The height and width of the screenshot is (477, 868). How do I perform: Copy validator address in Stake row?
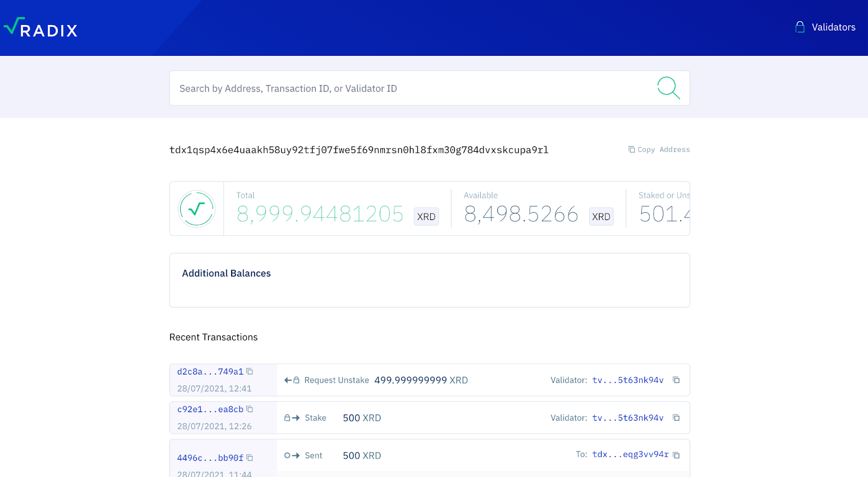tap(676, 417)
